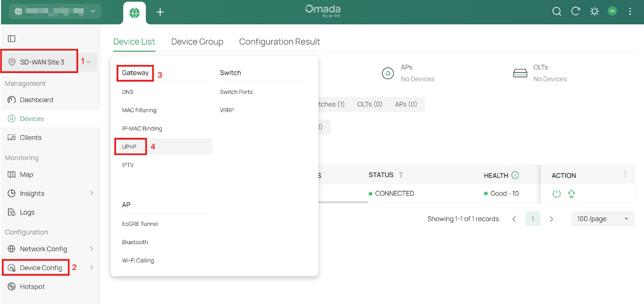
Task: Open the user avatar account icon
Action: click(x=612, y=11)
